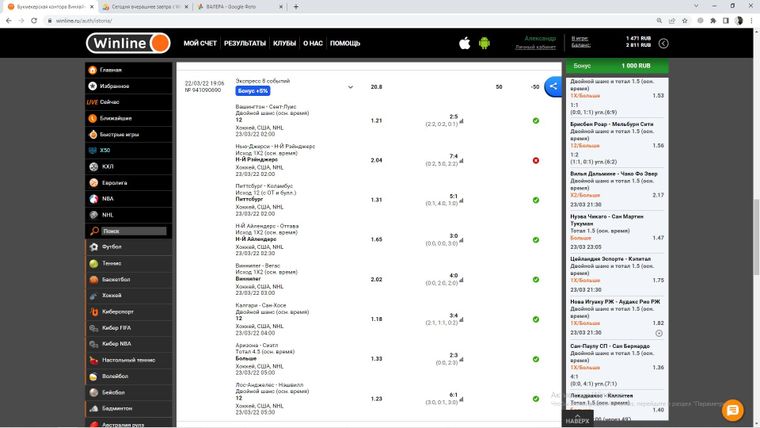This screenshot has height=428, width=760.
Task: Open the КЛУБЫ menu
Action: (285, 43)
